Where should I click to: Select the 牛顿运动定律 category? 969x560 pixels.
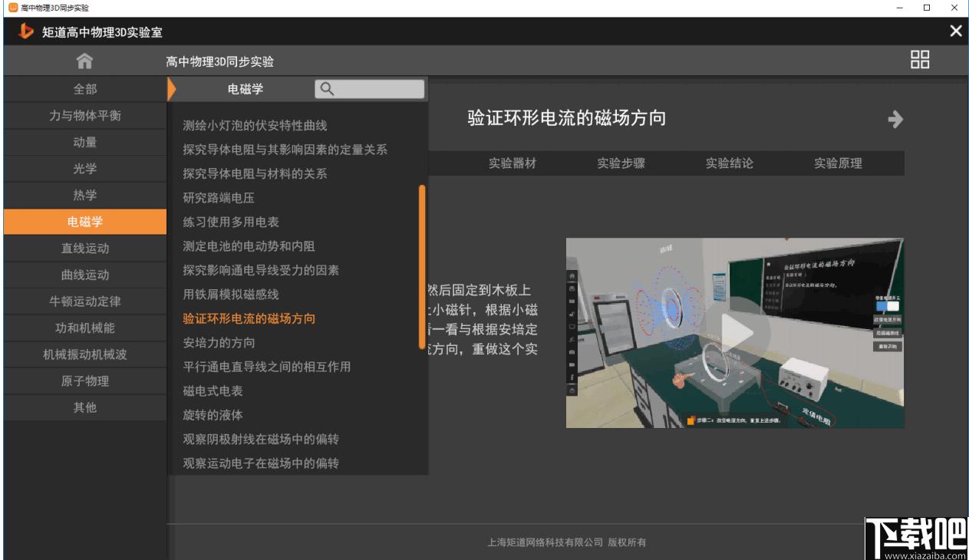(x=85, y=301)
